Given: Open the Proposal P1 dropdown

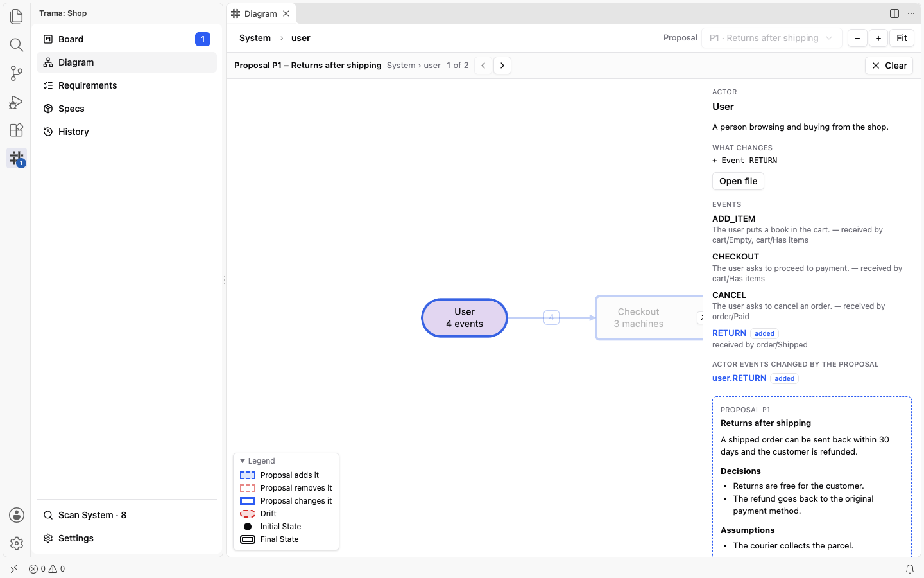Looking at the screenshot, I should coord(772,38).
